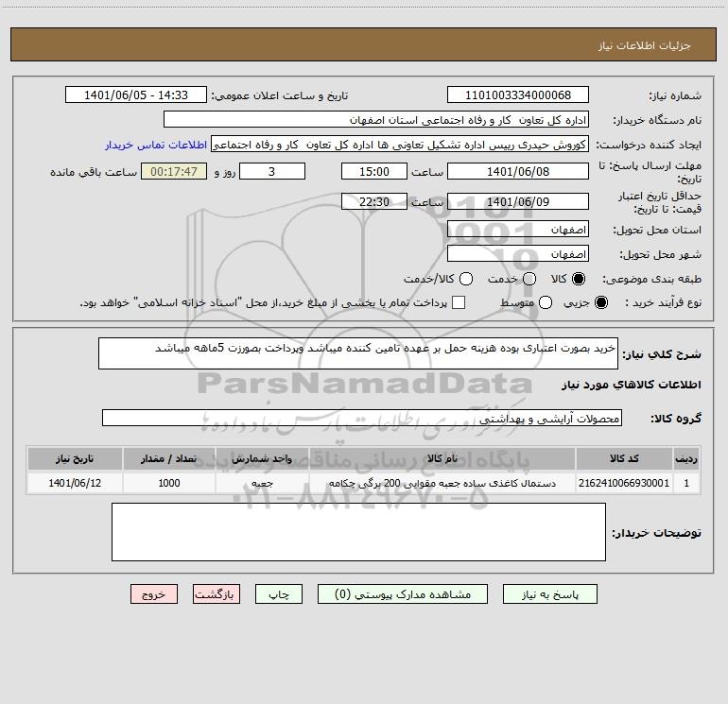728x704 pixels.
Task: Click the general description text box
Action: pos(358,353)
